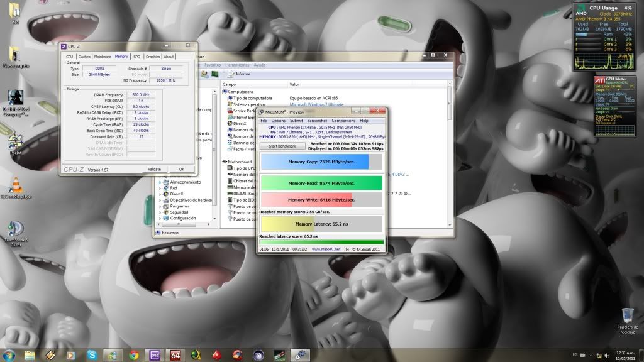Open Papelera de reciclaje on desktop
The height and width of the screenshot is (362, 644).
[x=627, y=320]
